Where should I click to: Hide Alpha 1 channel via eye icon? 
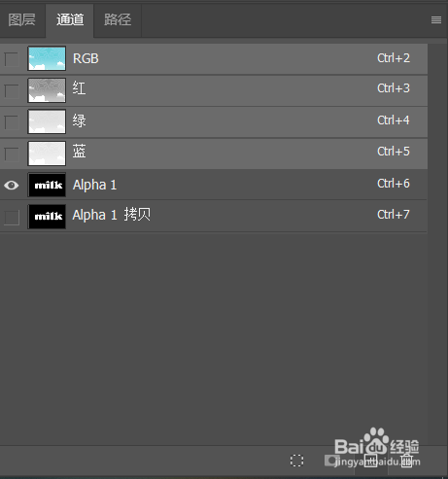tap(12, 186)
